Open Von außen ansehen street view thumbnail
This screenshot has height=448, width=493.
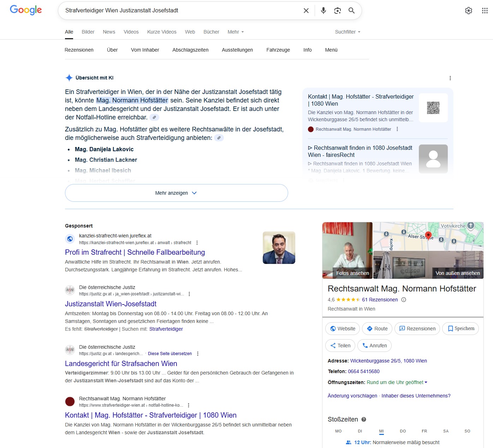(428, 265)
